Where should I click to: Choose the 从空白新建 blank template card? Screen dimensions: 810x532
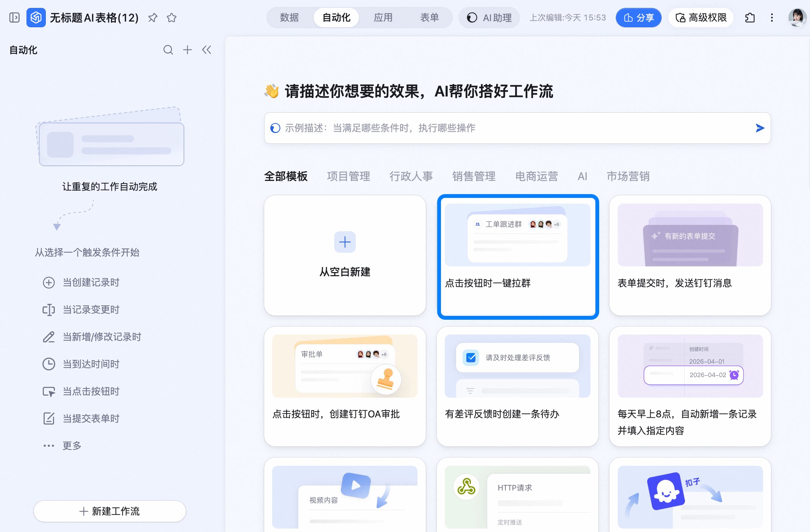[345, 255]
